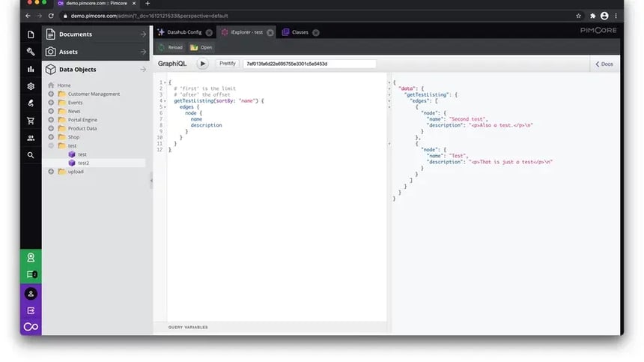Click the Pimcore infinity logo icon
This screenshot has height=362, width=644.
[31, 327]
